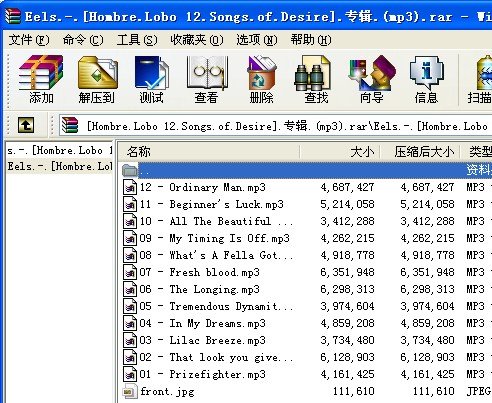
Task: Click file icon of 05 - Tremendous Dynamit
Action: point(130,306)
